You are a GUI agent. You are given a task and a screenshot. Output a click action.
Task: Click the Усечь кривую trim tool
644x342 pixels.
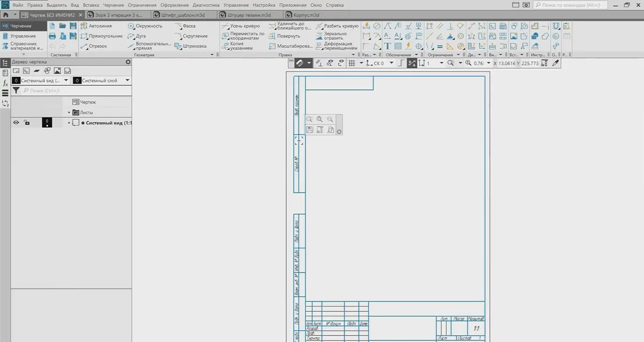click(240, 26)
